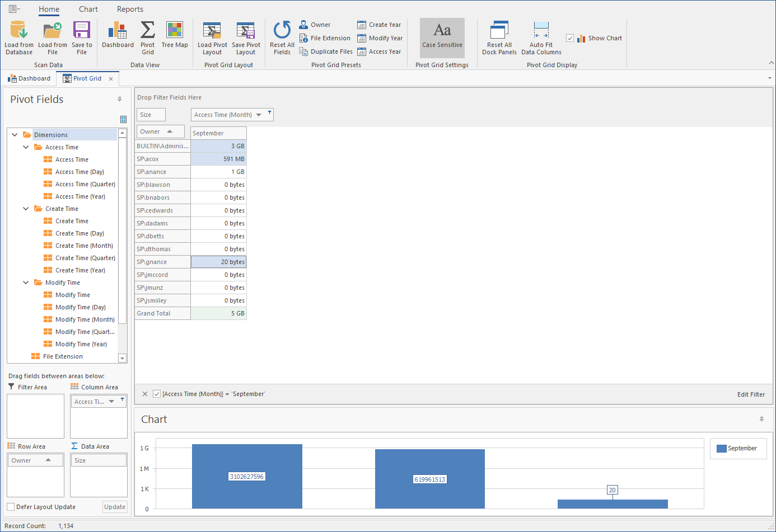Collapse the Create Time folder
Screen dimensions: 776x532
26,209
